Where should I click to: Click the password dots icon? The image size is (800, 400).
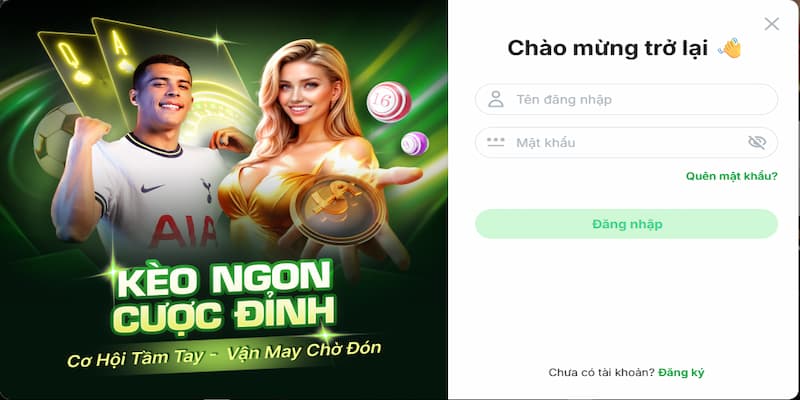[495, 142]
